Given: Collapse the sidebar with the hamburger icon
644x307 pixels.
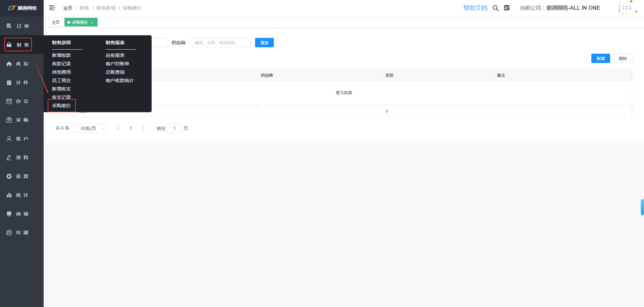Looking at the screenshot, I should click(52, 8).
